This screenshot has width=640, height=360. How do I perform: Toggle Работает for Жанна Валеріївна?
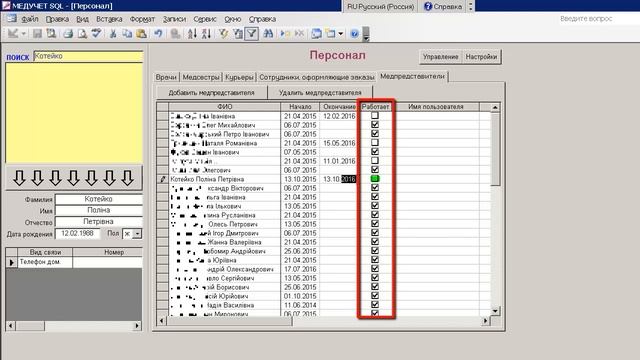(x=375, y=242)
